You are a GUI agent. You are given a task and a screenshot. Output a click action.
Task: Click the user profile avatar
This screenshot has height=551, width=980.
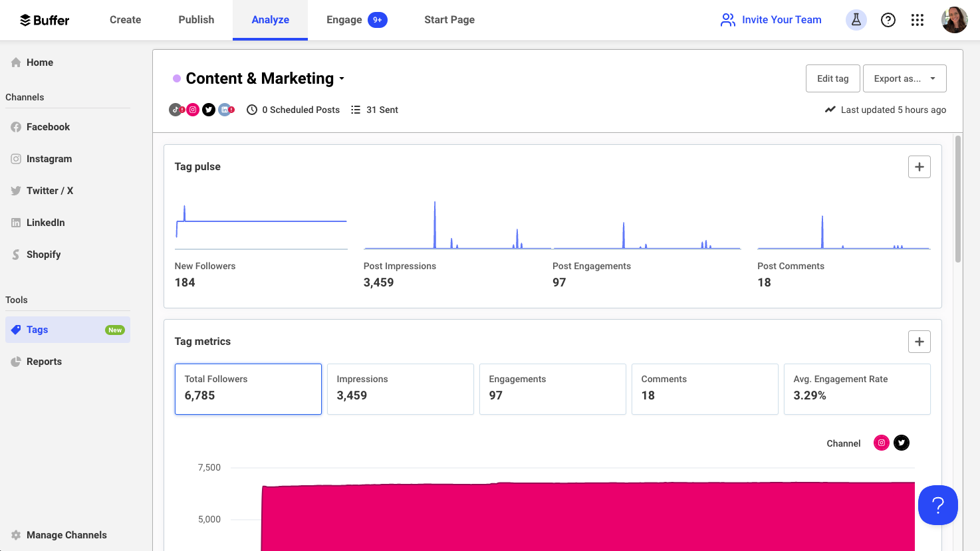pos(954,20)
